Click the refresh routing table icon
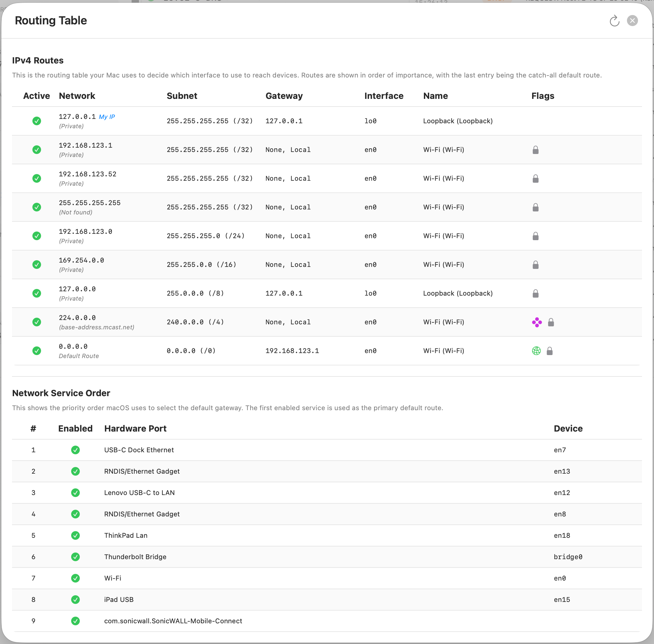Viewport: 654px width, 644px height. point(614,21)
